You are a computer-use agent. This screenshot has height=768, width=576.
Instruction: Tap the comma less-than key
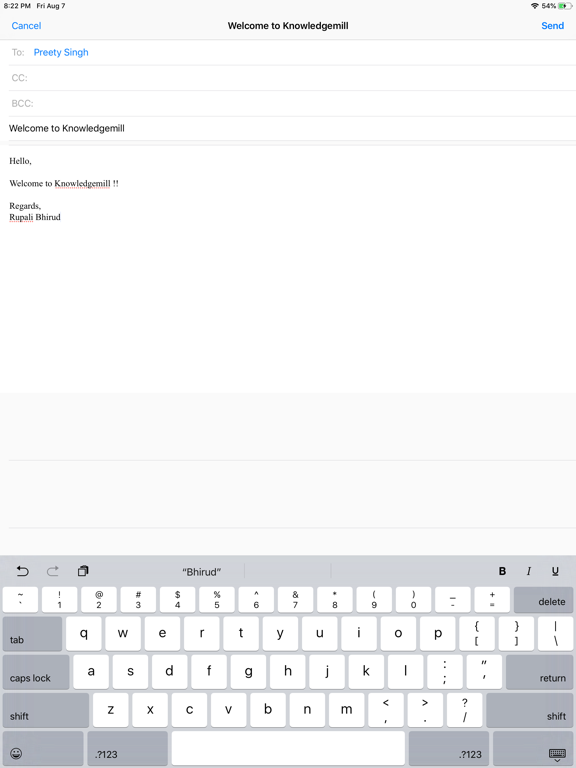click(386, 710)
